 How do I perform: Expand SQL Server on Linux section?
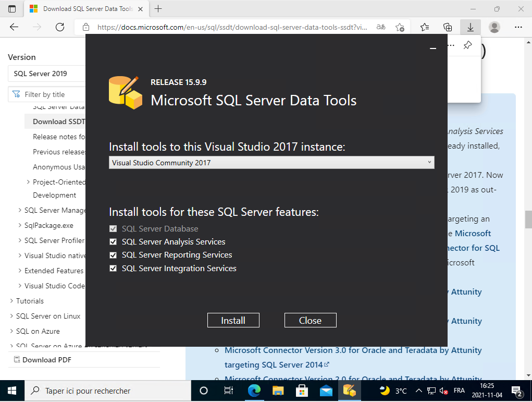point(12,316)
